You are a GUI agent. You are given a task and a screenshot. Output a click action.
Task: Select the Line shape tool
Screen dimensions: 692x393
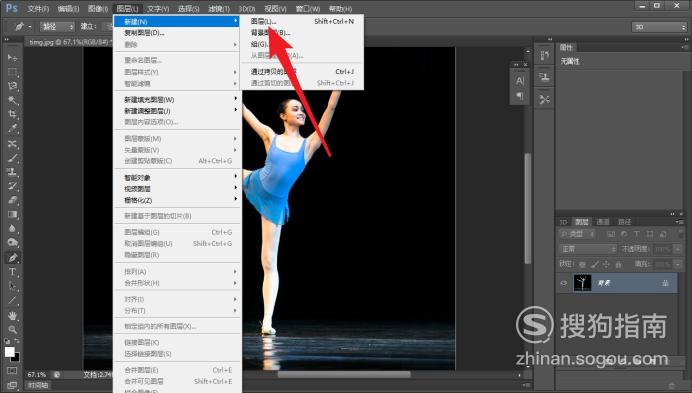tap(12, 301)
